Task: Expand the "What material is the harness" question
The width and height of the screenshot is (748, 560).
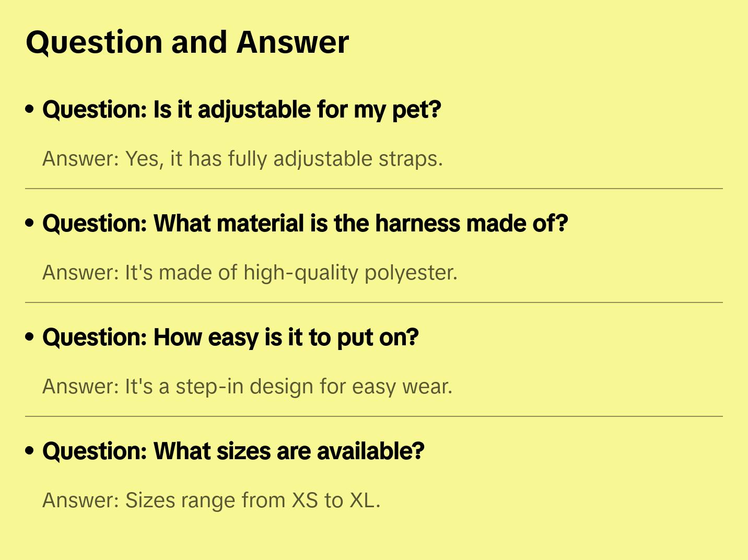Action: [x=305, y=224]
